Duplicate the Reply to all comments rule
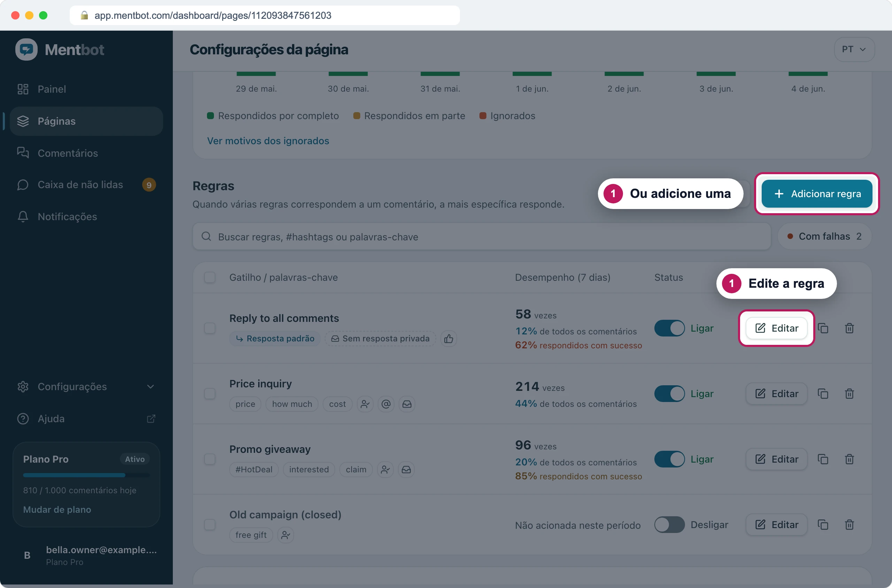 tap(823, 328)
